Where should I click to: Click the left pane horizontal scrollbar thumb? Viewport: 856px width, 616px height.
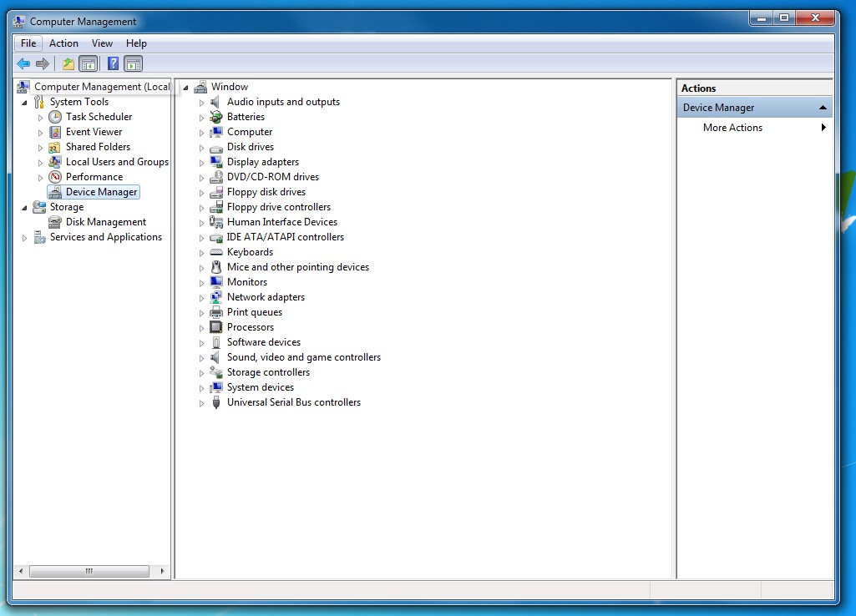coord(89,572)
